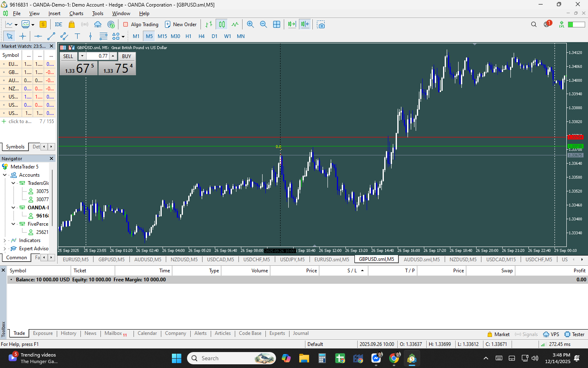Take chart screenshot camera icon
This screenshot has width=588, height=368.
click(321, 25)
